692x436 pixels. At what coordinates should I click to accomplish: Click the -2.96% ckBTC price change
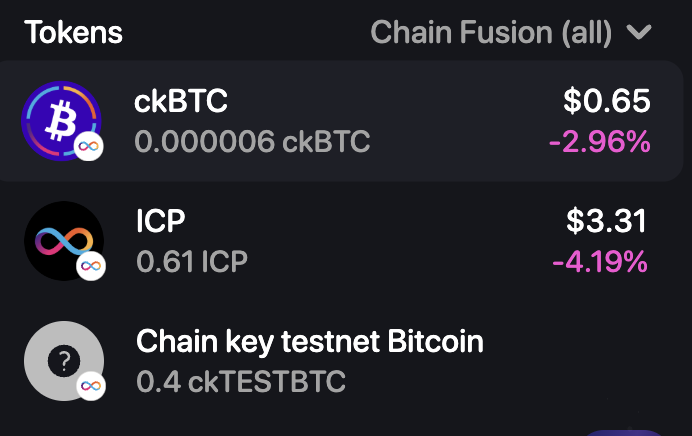(x=599, y=142)
